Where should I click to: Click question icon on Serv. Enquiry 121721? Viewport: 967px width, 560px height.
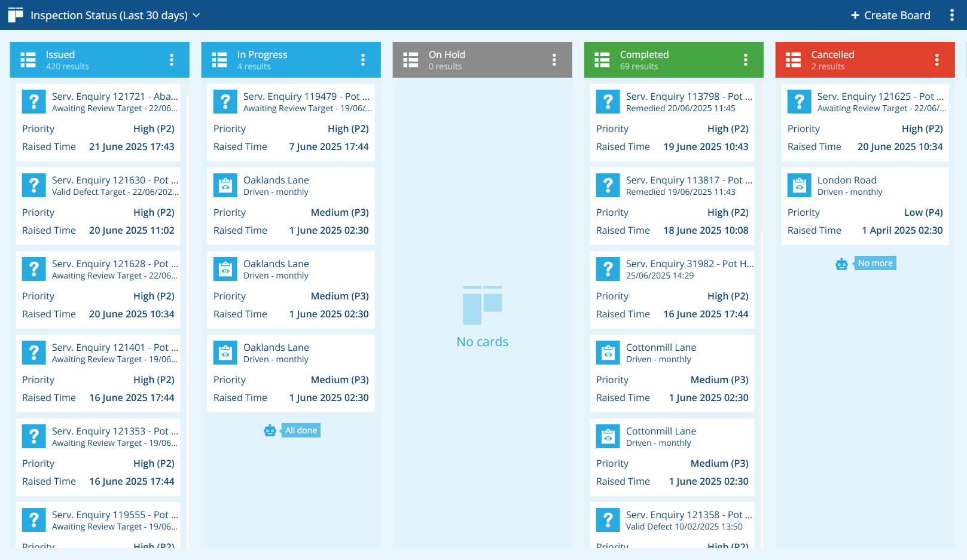point(34,102)
